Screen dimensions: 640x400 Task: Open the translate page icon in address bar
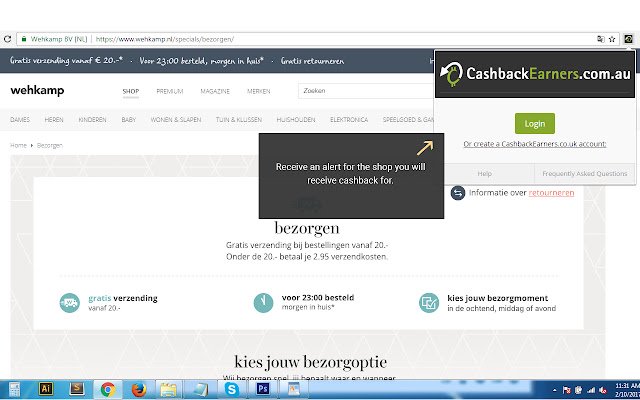600,39
